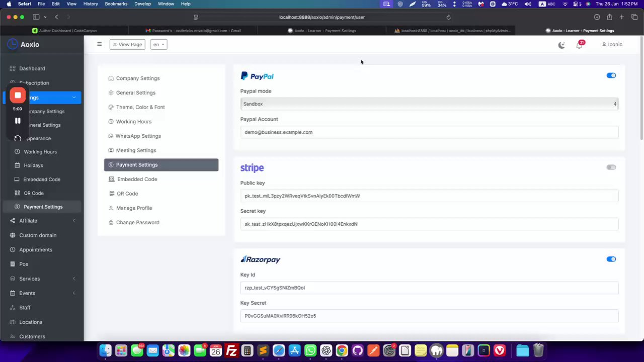
Task: Click the Custom domain globe icon
Action: pos(13,235)
